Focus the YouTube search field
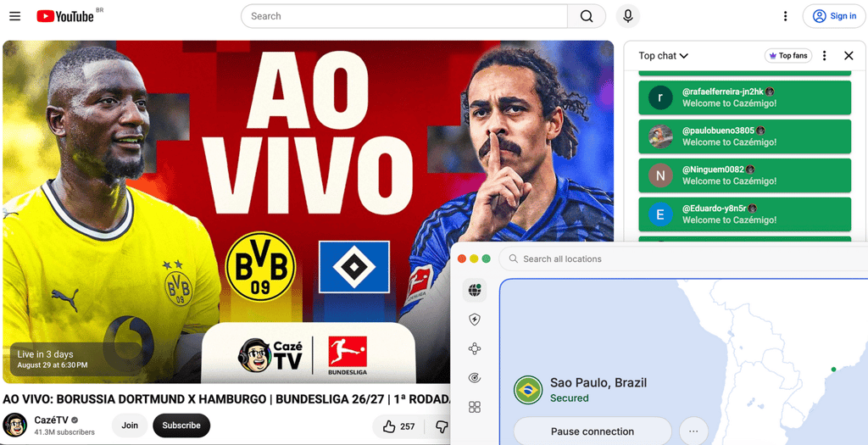The image size is (868, 445). (404, 16)
